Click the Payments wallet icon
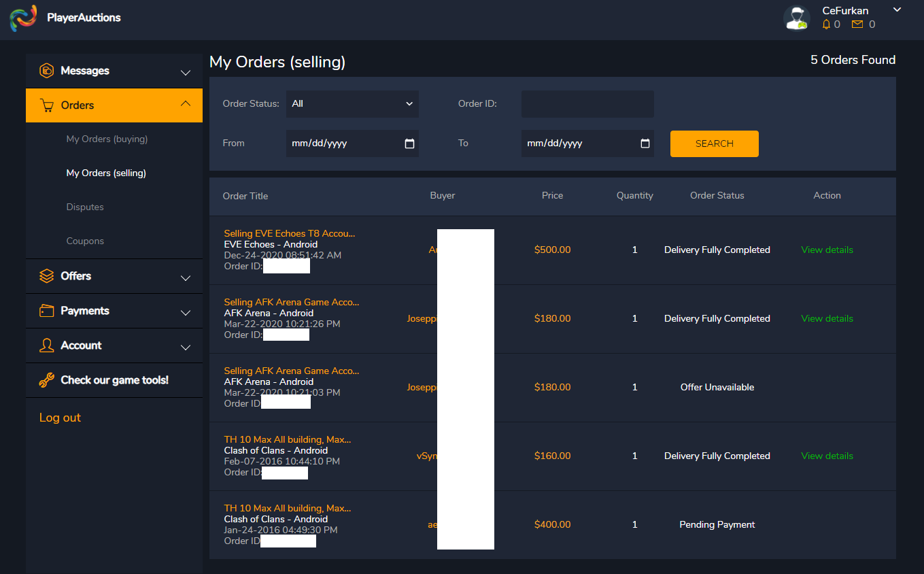Viewport: 924px width, 574px height. 46,311
